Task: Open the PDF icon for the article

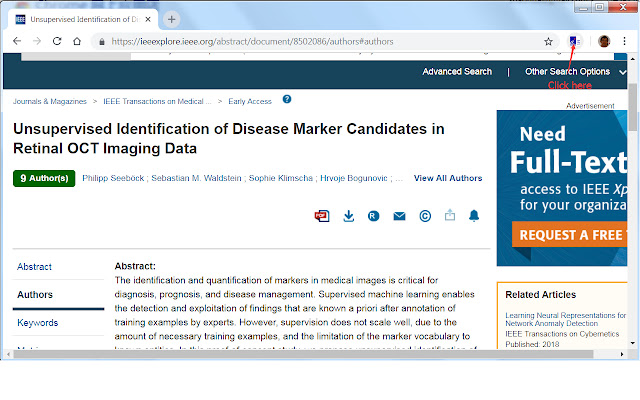Action: click(x=322, y=215)
